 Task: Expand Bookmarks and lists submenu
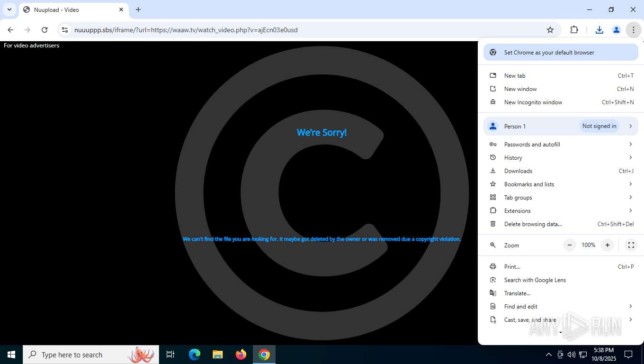point(561,184)
